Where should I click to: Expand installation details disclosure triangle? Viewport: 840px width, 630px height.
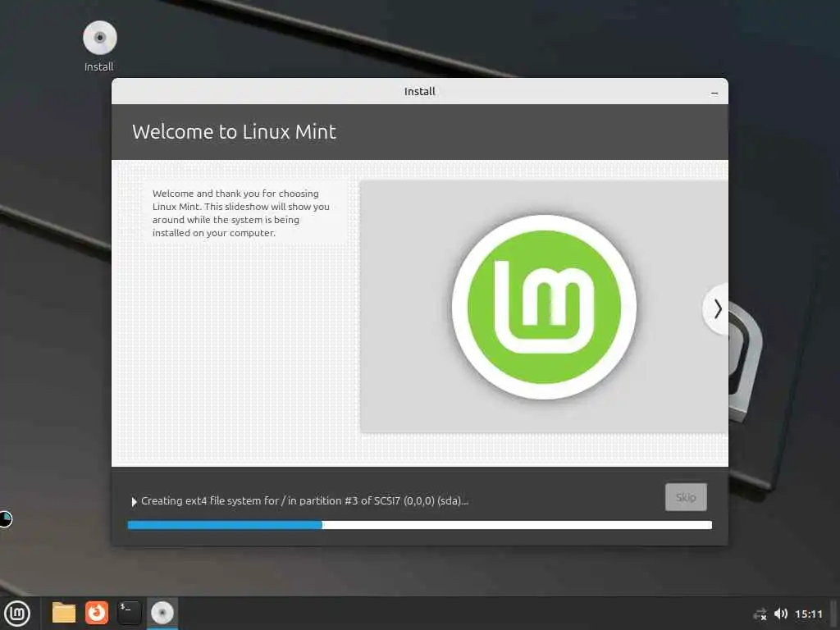(134, 501)
